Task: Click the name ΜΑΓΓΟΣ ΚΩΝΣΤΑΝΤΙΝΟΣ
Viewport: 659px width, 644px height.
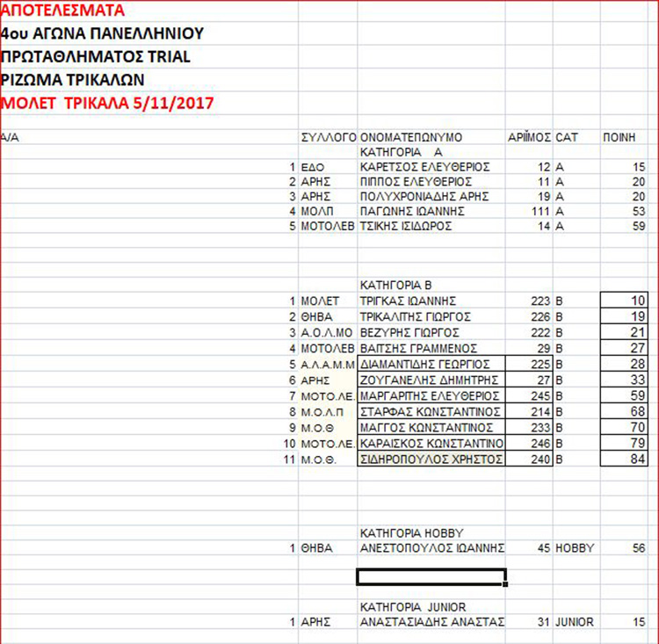Action: [x=431, y=427]
